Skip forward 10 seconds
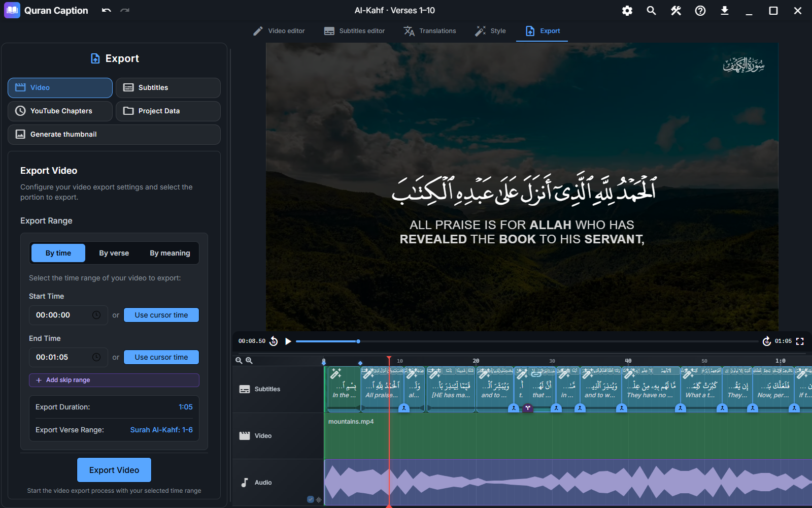This screenshot has height=508, width=812. [767, 341]
